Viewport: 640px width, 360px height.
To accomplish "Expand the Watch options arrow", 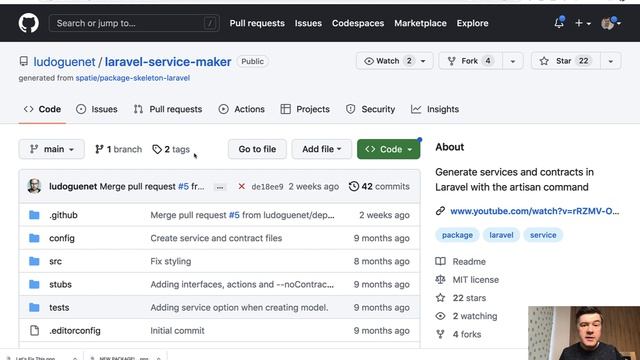I will [x=424, y=61].
